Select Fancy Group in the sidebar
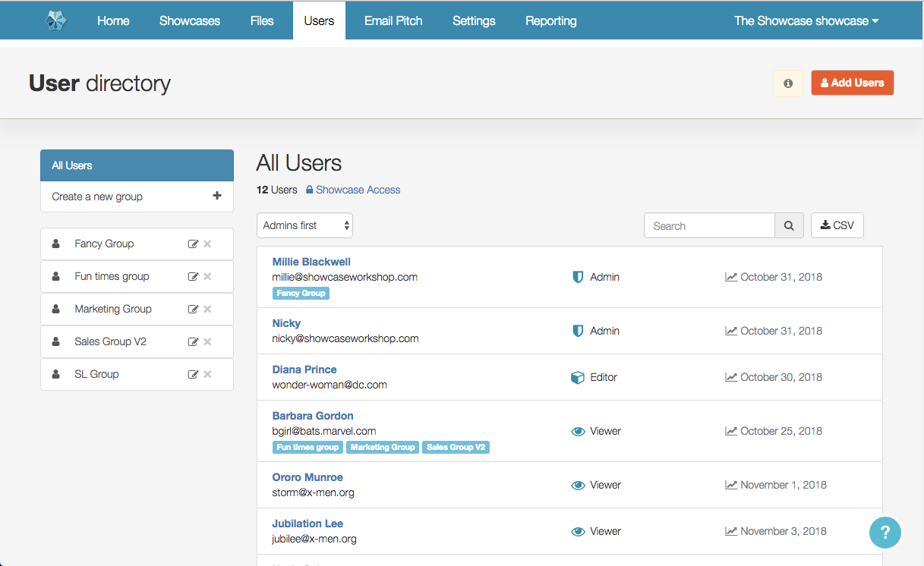This screenshot has height=566, width=924. (104, 244)
